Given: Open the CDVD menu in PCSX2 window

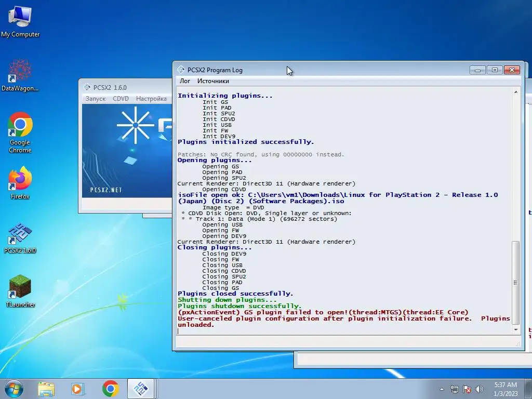Looking at the screenshot, I should (121, 98).
